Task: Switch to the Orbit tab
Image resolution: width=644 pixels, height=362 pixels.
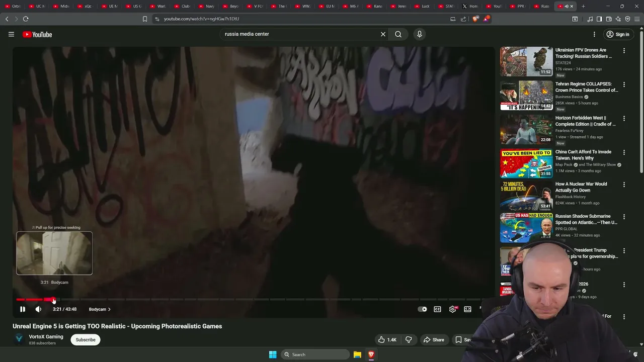Action: coord(13,7)
